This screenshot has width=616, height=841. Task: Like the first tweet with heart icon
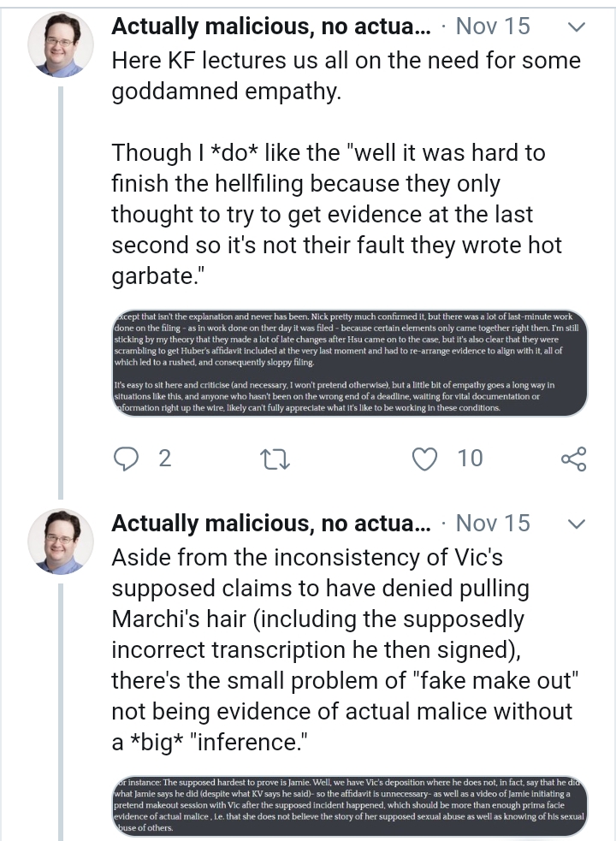coord(424,459)
